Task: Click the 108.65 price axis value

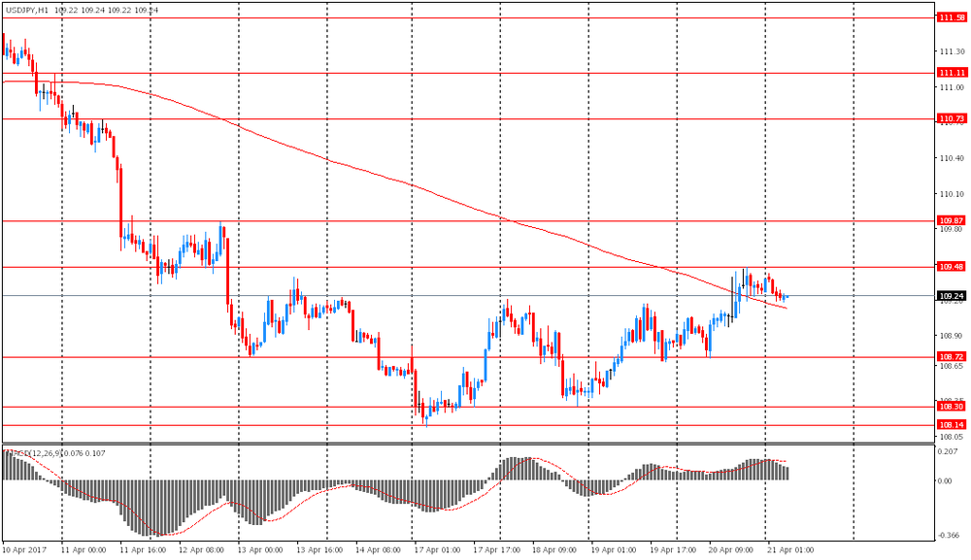Action: (x=952, y=366)
